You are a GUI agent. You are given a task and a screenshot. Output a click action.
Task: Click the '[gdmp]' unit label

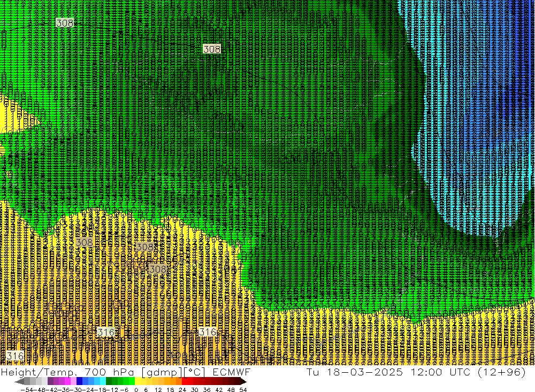(162, 372)
